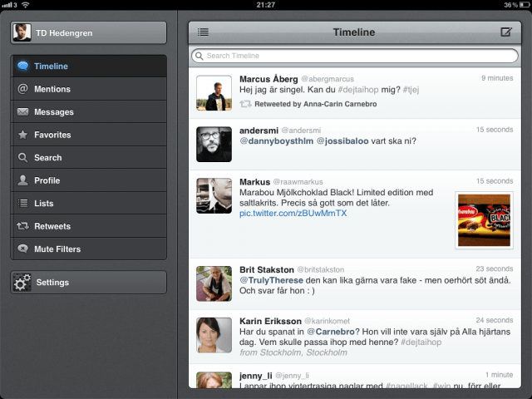Screen dimensions: 532x399
Task: Click the Mute Filters bubble icon
Action: (22, 249)
